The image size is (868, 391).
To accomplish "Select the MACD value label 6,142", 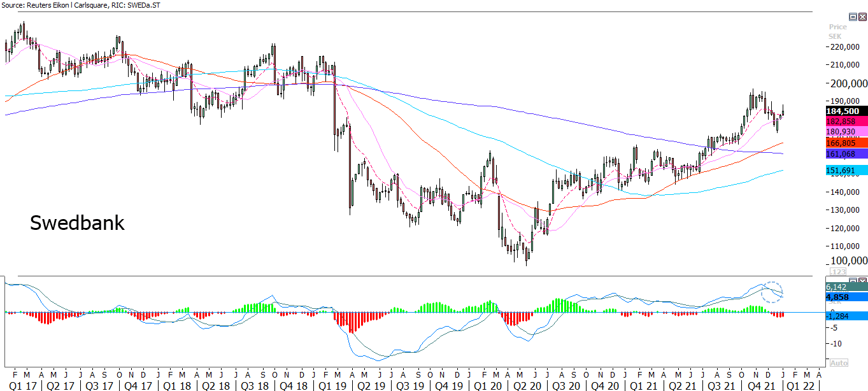I will pyautogui.click(x=846, y=287).
